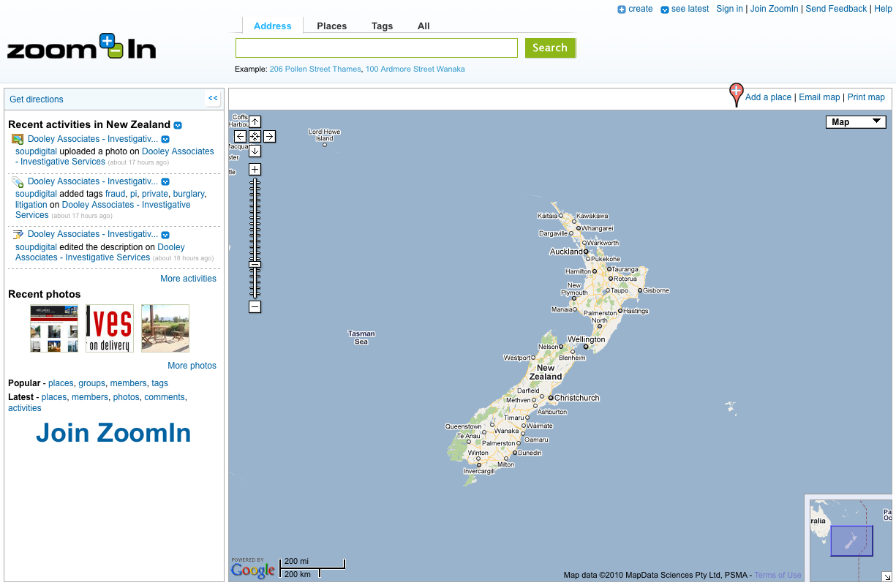The width and height of the screenshot is (896, 588).
Task: Zoom in with the map plus button
Action: pyautogui.click(x=255, y=169)
